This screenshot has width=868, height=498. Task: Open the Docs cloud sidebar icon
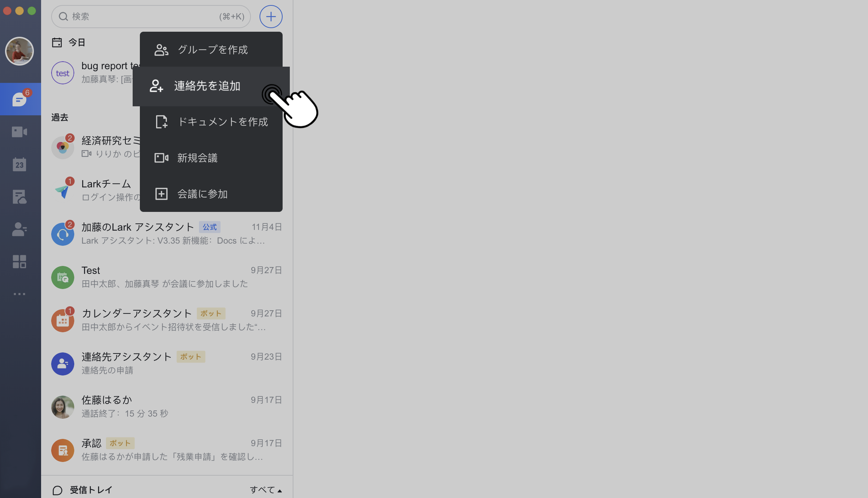[19, 197]
